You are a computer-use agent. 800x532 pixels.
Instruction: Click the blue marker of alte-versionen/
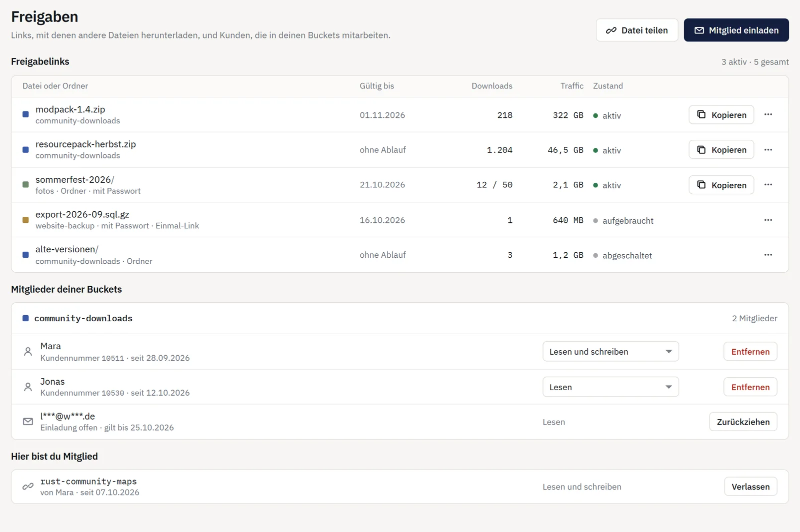pos(25,255)
